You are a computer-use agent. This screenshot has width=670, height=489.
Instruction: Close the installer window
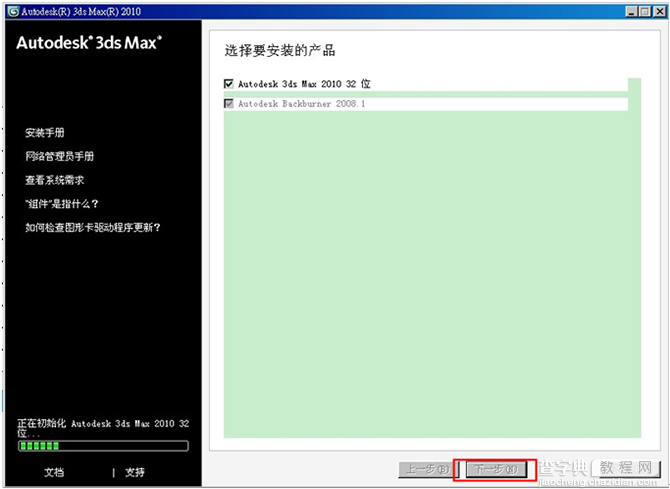click(660, 12)
